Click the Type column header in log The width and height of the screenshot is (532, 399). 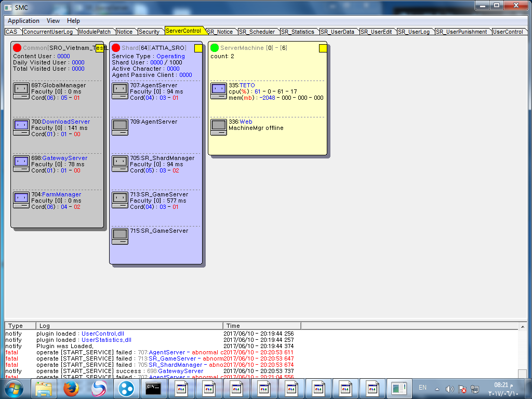pos(20,326)
